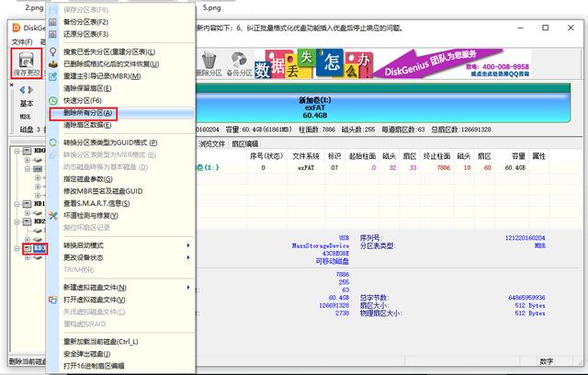The height and width of the screenshot is (375, 588).
Task: Click the 备份分区 toolbar icon
Action: [x=239, y=63]
